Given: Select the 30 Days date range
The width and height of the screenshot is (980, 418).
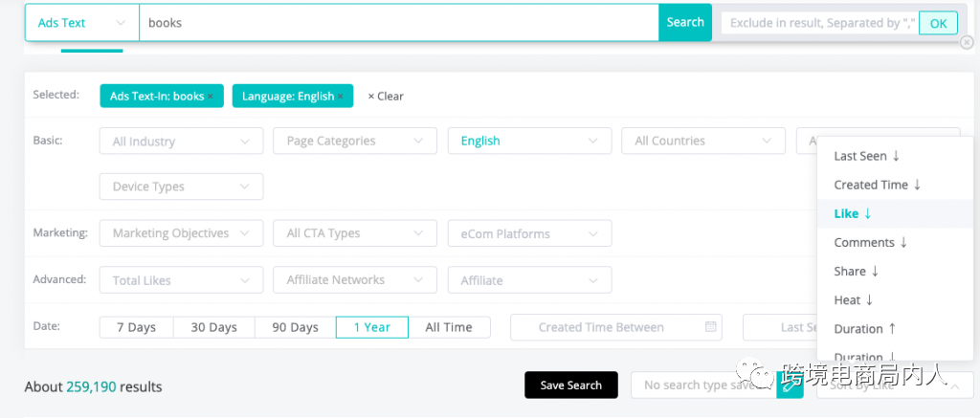Looking at the screenshot, I should coord(213,327).
